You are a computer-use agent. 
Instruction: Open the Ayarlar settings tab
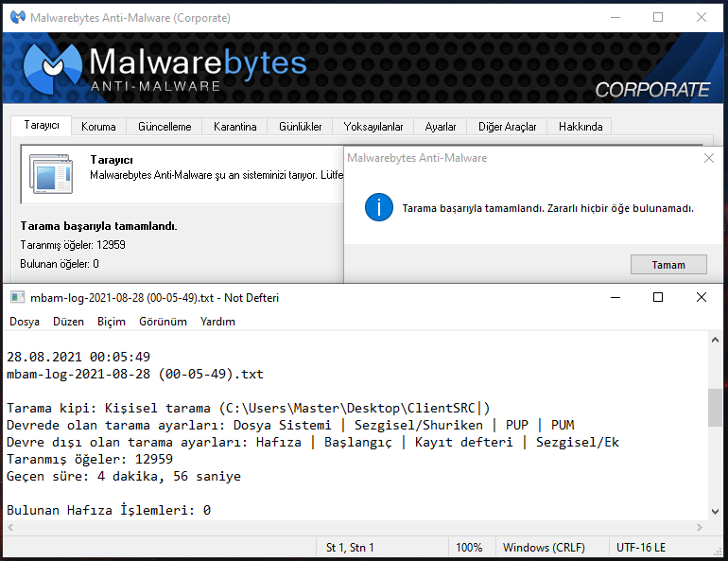[441, 127]
